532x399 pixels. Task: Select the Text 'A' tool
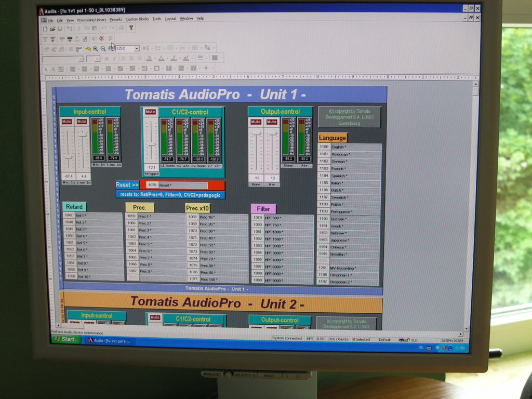point(53,69)
